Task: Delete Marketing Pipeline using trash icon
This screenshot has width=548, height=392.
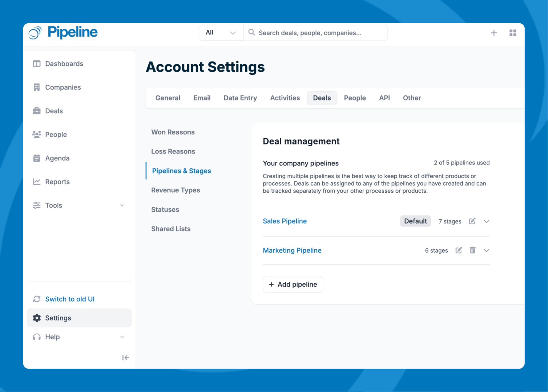Action: pyautogui.click(x=472, y=250)
